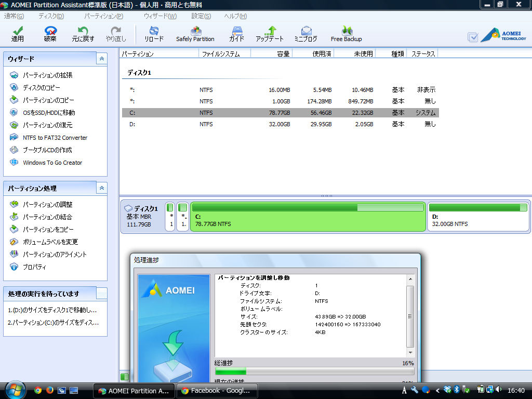Click the 総進捗 progress bar in the dialog
The height and width of the screenshot is (399, 532).
314,371
